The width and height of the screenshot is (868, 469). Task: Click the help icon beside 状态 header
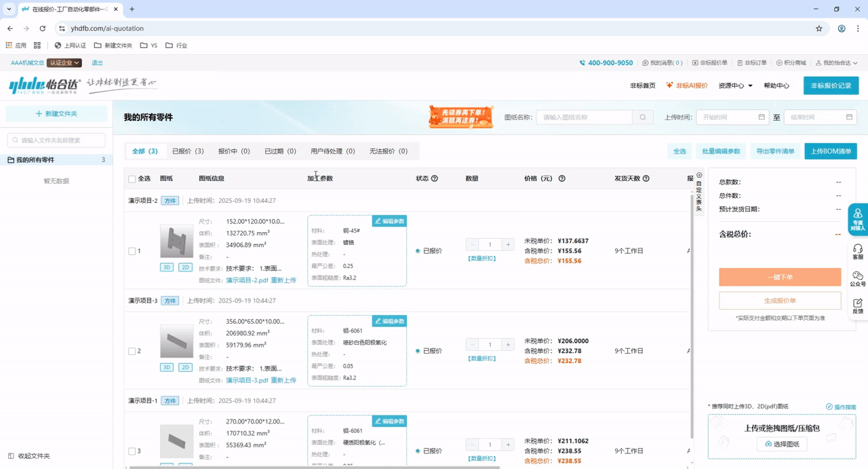435,179
